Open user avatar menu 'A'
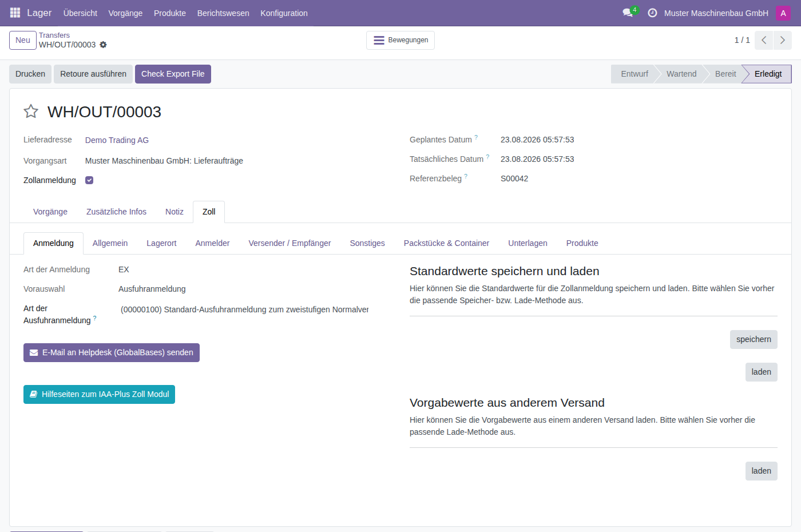This screenshot has height=532, width=801. [783, 13]
